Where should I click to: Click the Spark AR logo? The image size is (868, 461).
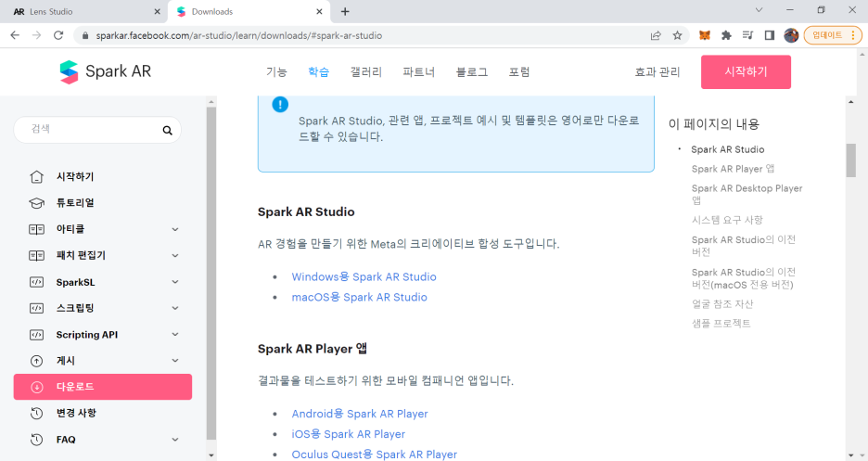105,72
